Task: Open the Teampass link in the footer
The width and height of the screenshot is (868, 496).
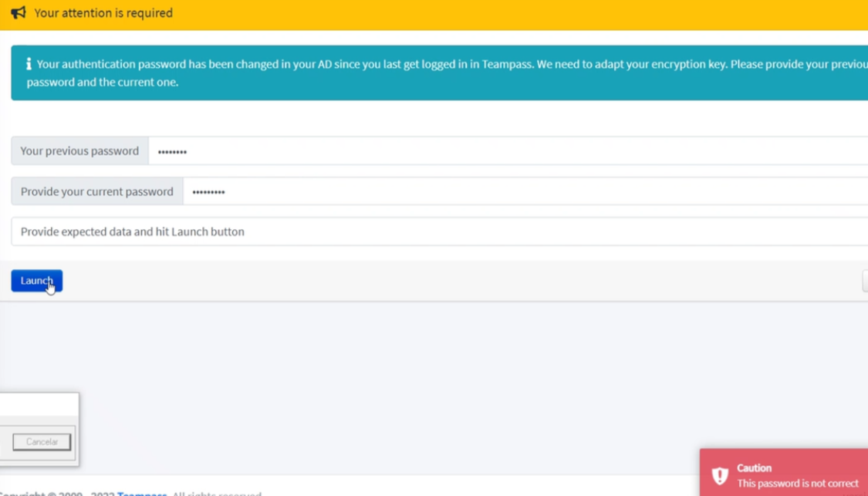Action: pyautogui.click(x=142, y=493)
